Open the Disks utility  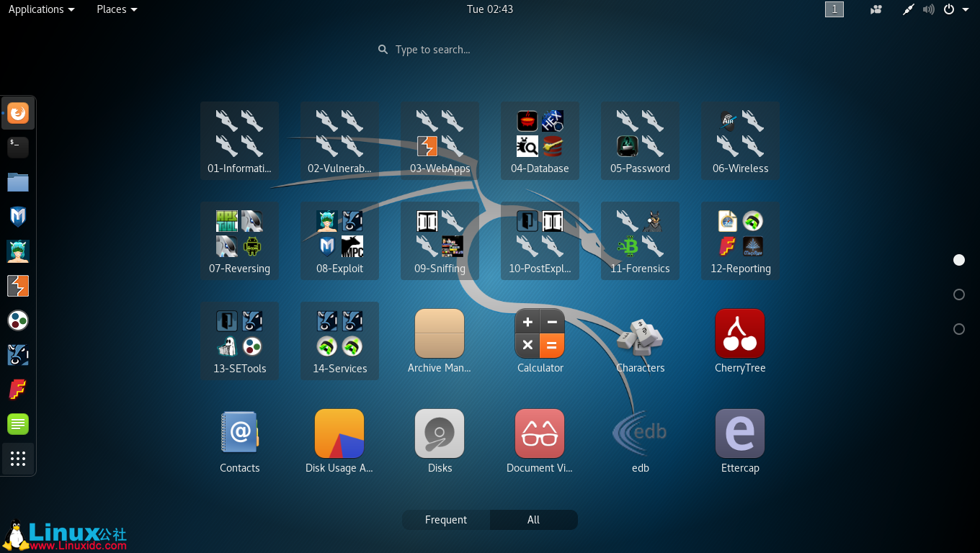[440, 441]
